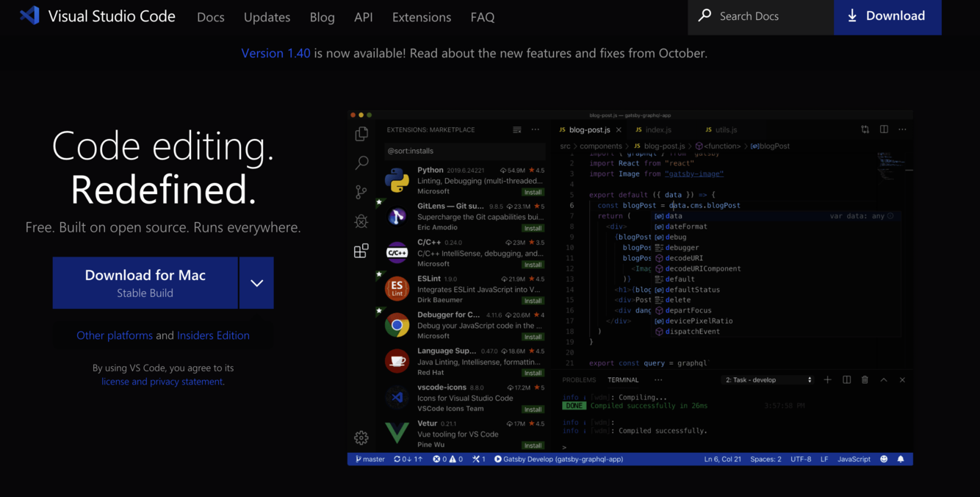
Task: Click the Visual Studio Code logo icon
Action: tap(29, 15)
